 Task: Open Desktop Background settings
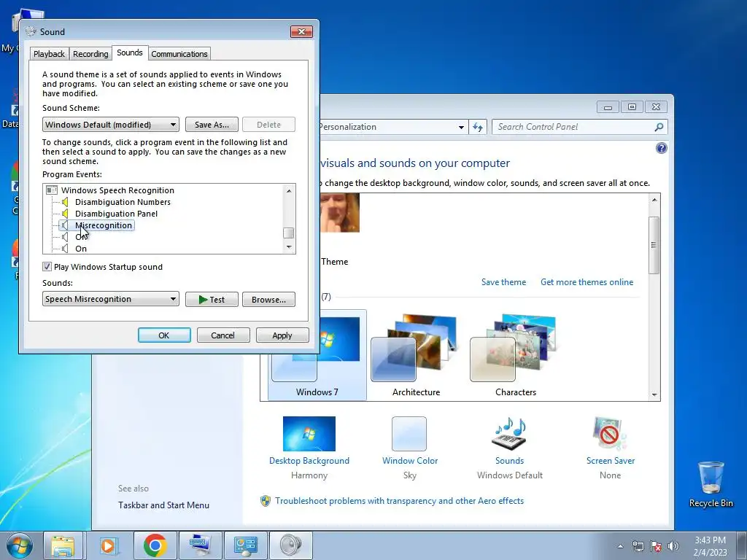pyautogui.click(x=309, y=434)
